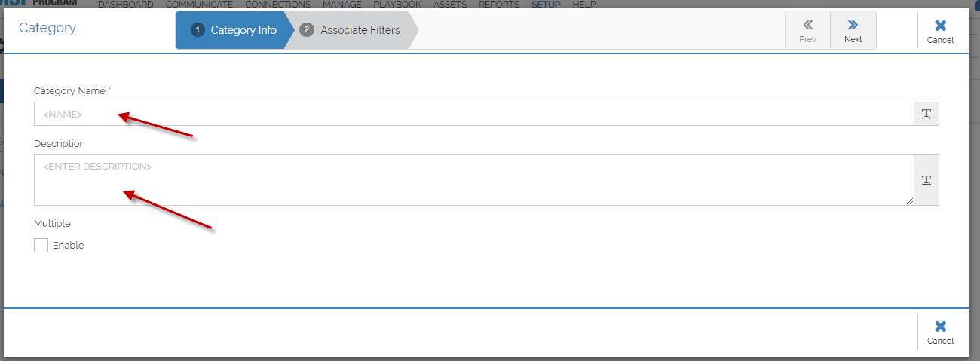This screenshot has width=980, height=361.
Task: Click the Prev double-chevron icon
Action: point(807,25)
